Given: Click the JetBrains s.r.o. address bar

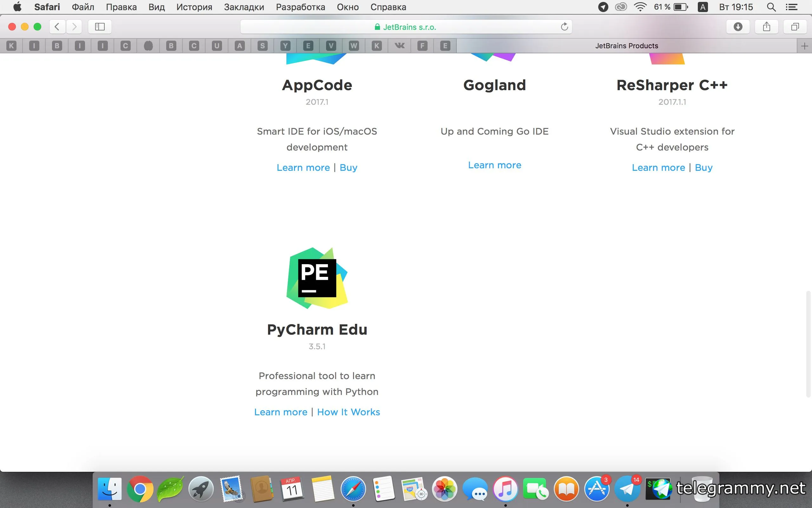Looking at the screenshot, I should click(x=406, y=27).
